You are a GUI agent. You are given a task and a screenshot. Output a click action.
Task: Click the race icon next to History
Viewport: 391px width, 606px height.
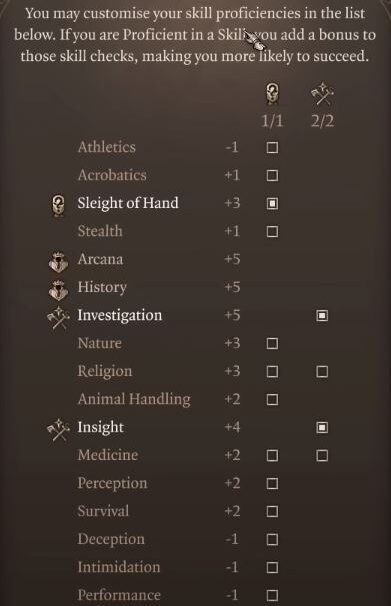tap(58, 289)
